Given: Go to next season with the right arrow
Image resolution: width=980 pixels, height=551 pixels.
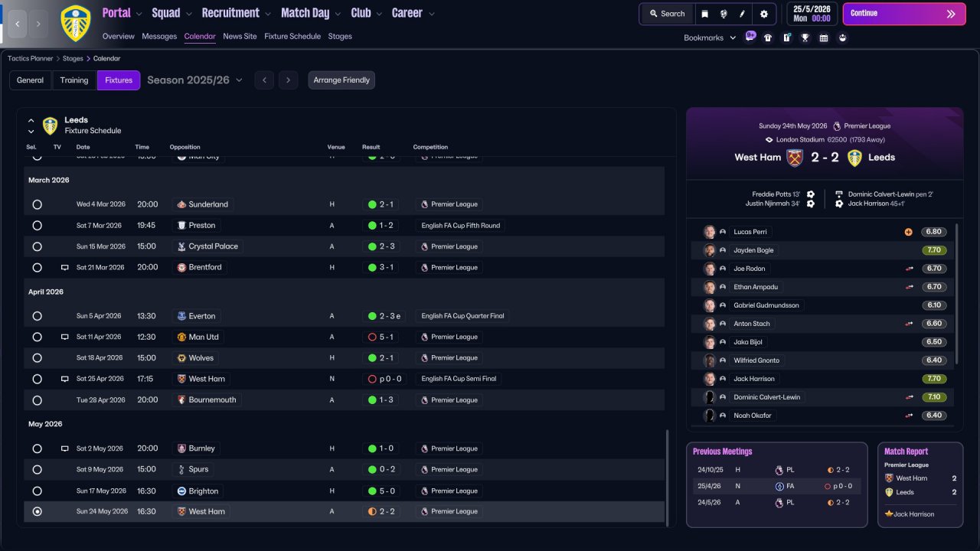Looking at the screenshot, I should pyautogui.click(x=288, y=80).
